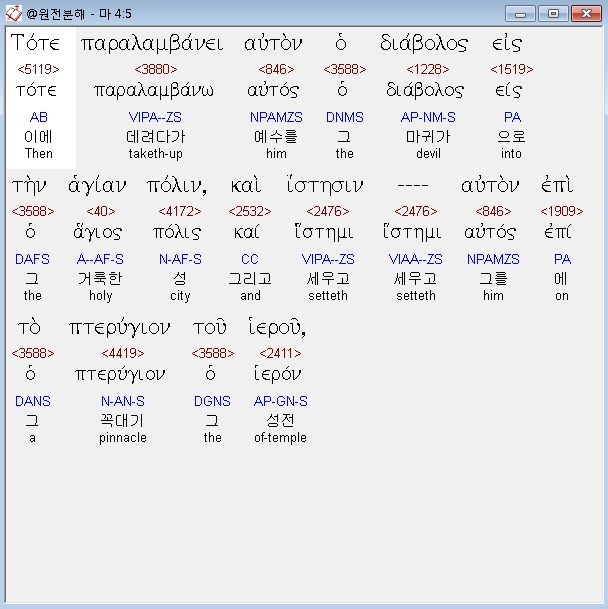Click the English gloss into

511,154
